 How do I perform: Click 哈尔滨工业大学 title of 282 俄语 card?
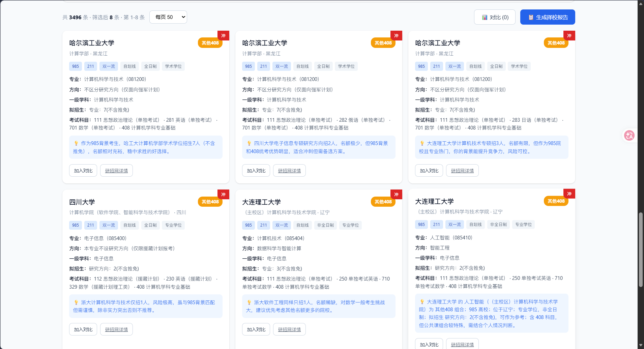(x=265, y=43)
